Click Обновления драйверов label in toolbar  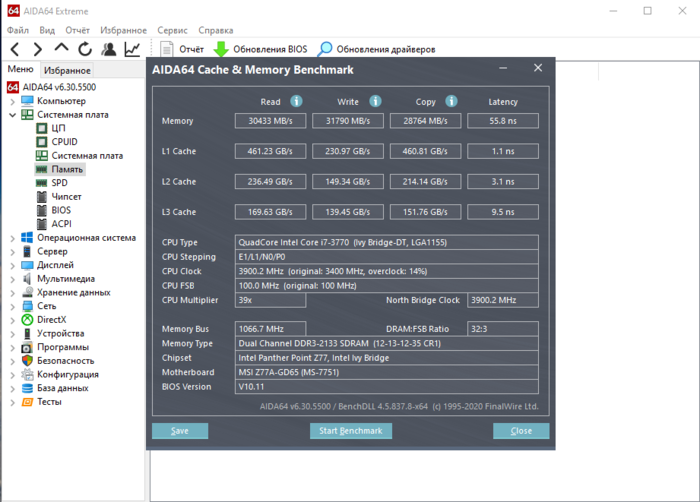tap(386, 49)
